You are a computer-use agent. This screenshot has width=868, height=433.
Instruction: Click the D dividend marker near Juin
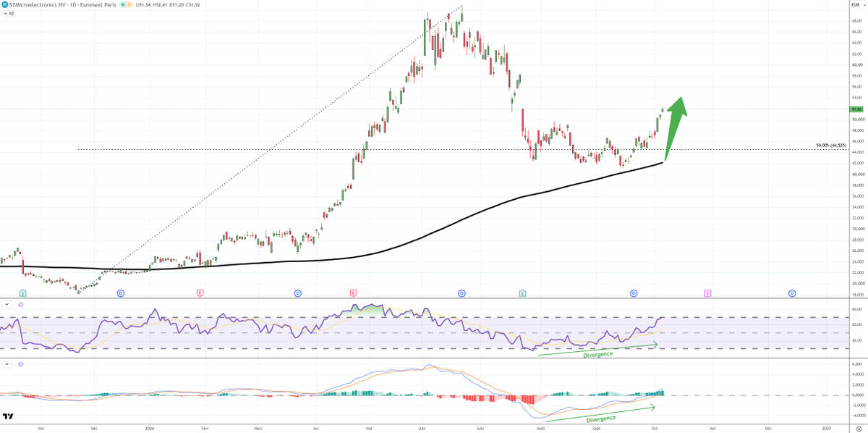(x=461, y=293)
